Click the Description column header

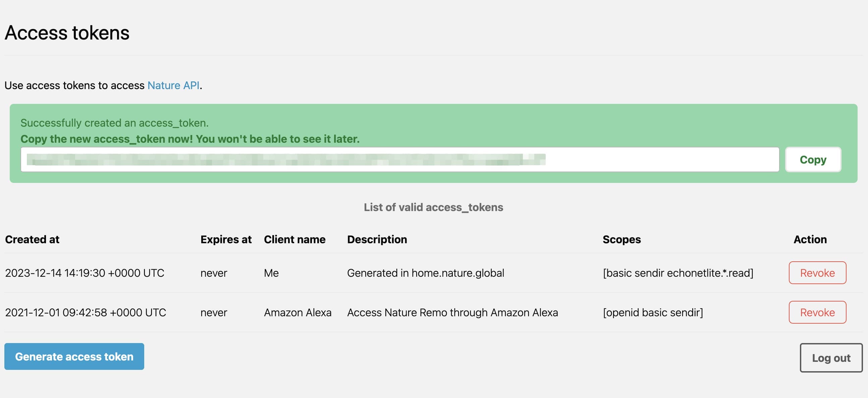pyautogui.click(x=377, y=240)
